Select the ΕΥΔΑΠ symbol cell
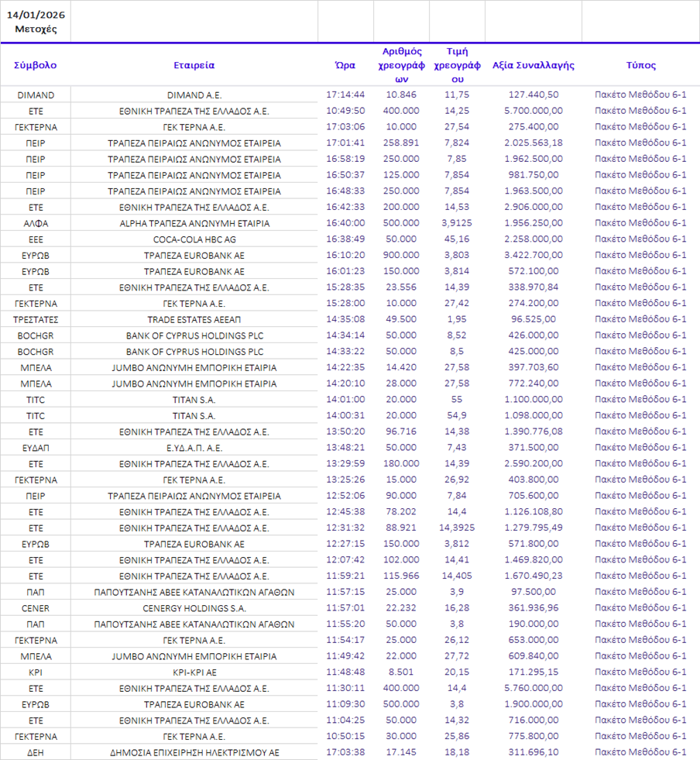 (x=36, y=448)
